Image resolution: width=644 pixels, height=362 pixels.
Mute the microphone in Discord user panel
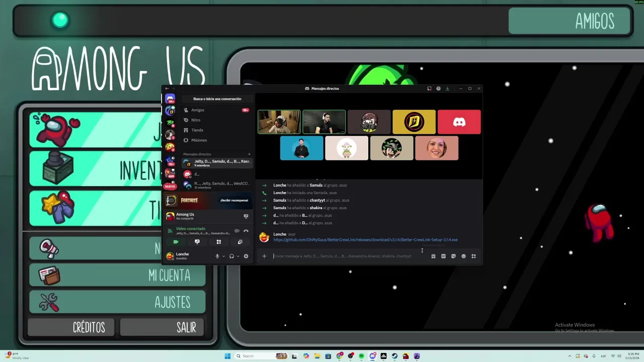217,256
